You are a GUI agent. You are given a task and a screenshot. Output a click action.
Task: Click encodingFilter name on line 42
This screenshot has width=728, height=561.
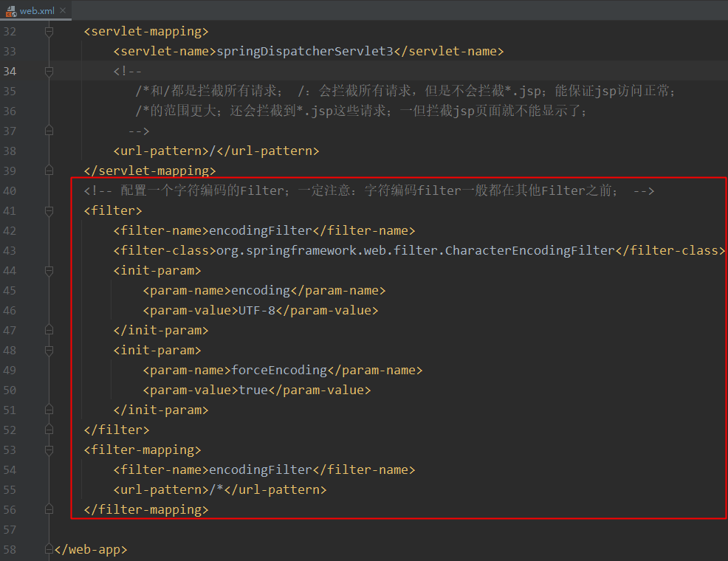click(x=261, y=231)
